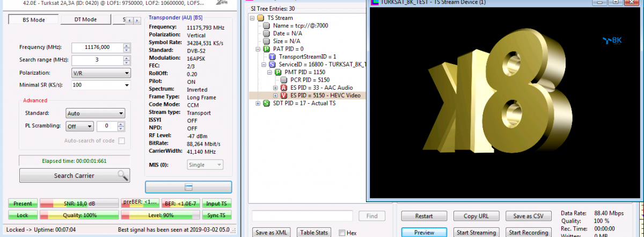Open the Minimal SR dropdown

101,85
